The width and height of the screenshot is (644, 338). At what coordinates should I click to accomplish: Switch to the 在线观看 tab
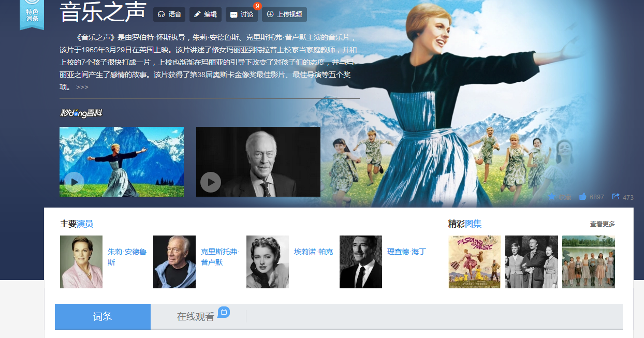pyautogui.click(x=195, y=317)
